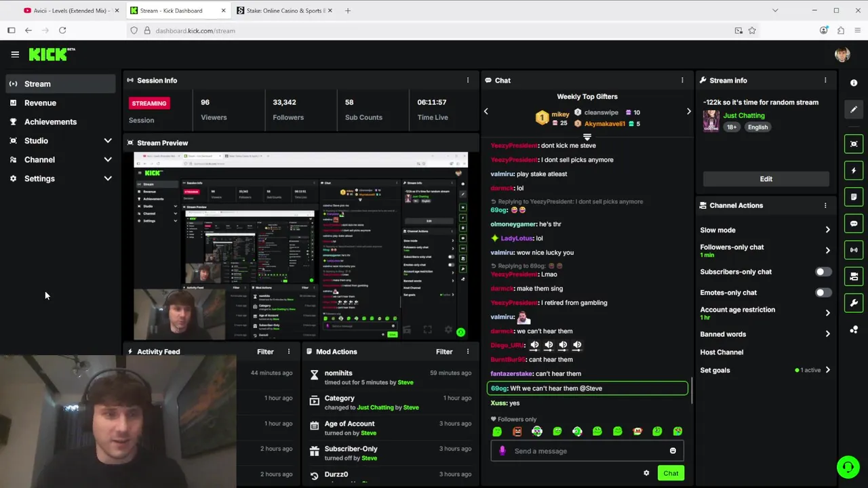Image resolution: width=868 pixels, height=488 pixels.
Task: Toggle channel actions widget icon in right sidebar
Action: pyautogui.click(x=854, y=277)
